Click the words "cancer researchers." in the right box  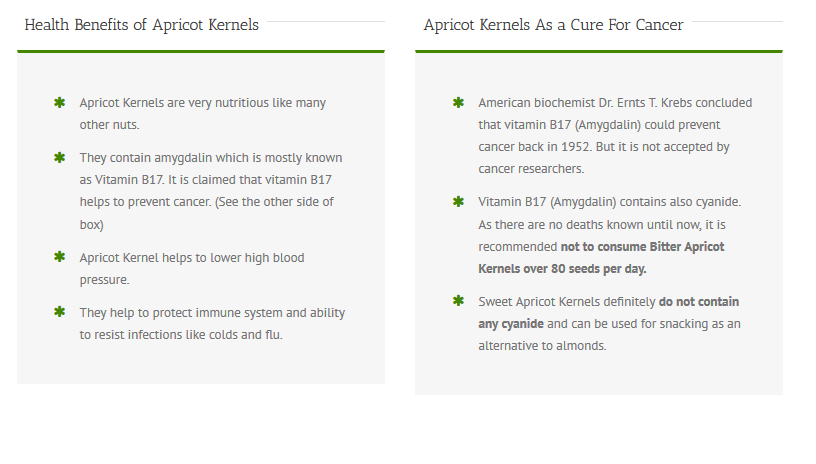(531, 169)
